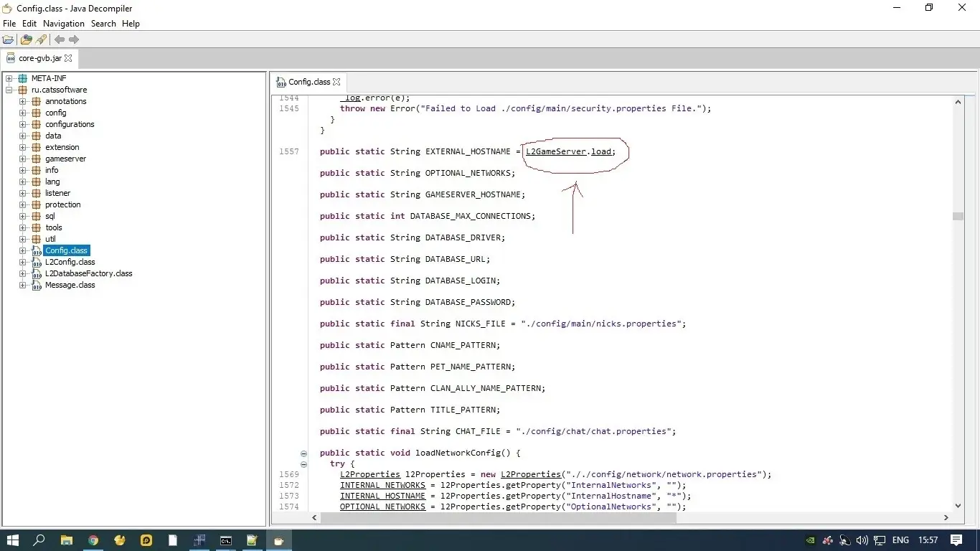
Task: Click the Java Decompiler taskbar icon
Action: (279, 540)
